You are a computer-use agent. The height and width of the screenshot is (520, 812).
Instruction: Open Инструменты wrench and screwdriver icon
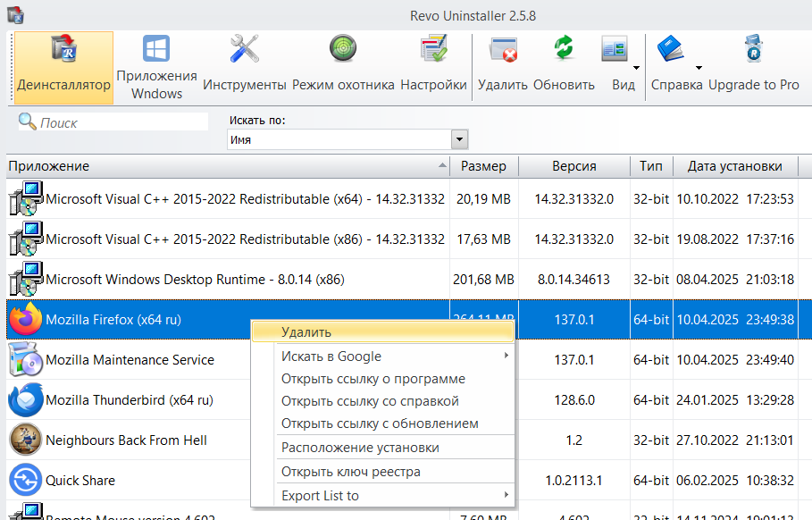pos(245,48)
